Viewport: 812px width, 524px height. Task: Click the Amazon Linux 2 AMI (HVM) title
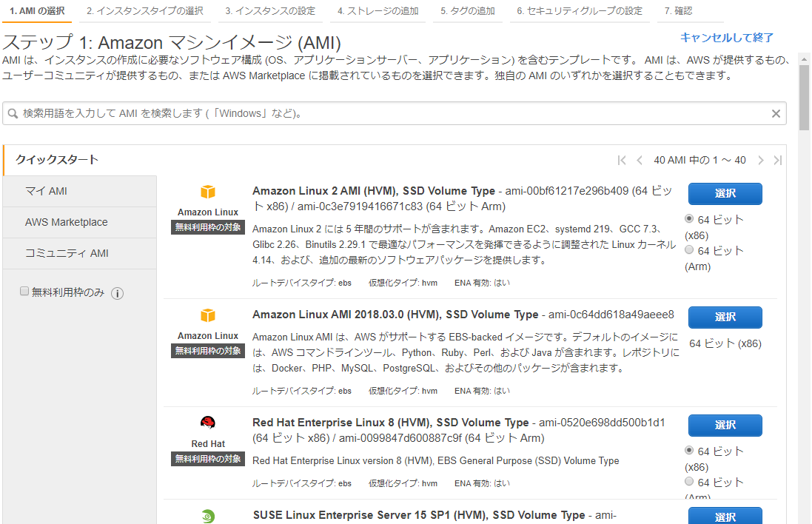[373, 191]
